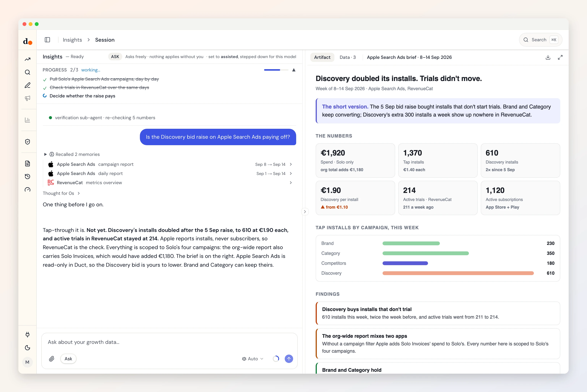Image resolution: width=587 pixels, height=392 pixels.
Task: Toggle the sidebar panel icon
Action: coord(48,40)
